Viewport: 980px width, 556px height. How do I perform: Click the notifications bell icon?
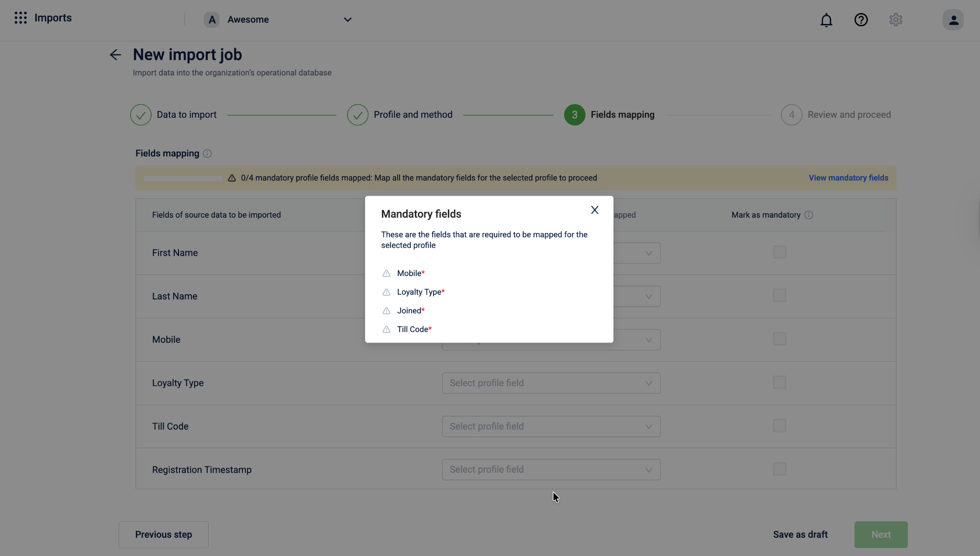(826, 20)
